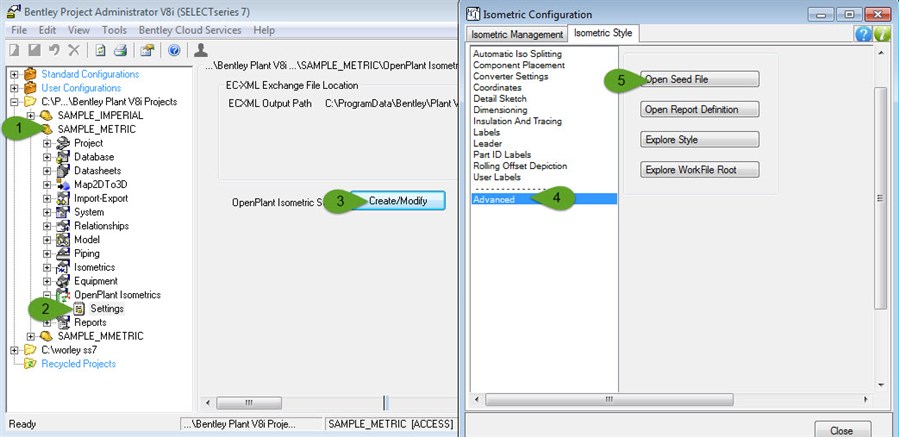Open the File menu
The image size is (899, 437).
[x=19, y=30]
